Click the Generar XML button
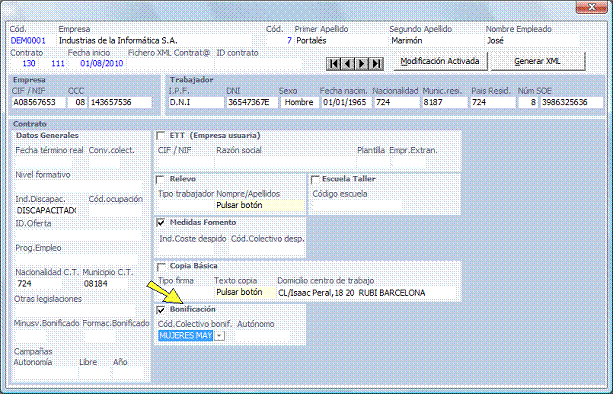The width and height of the screenshot is (614, 395). [x=537, y=61]
